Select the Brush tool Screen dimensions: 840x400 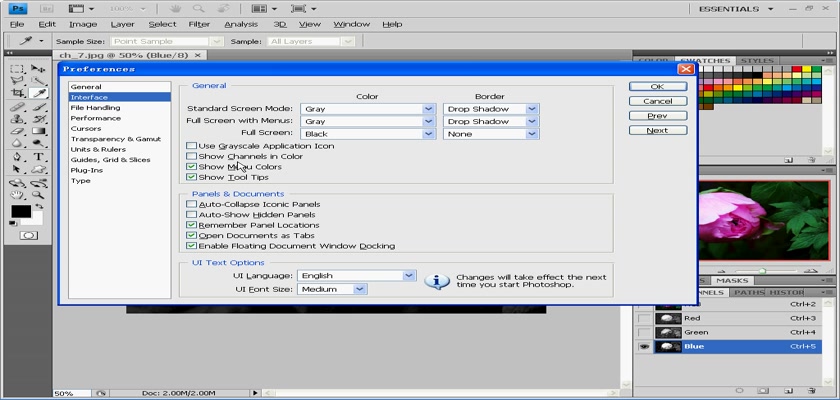tap(38, 107)
